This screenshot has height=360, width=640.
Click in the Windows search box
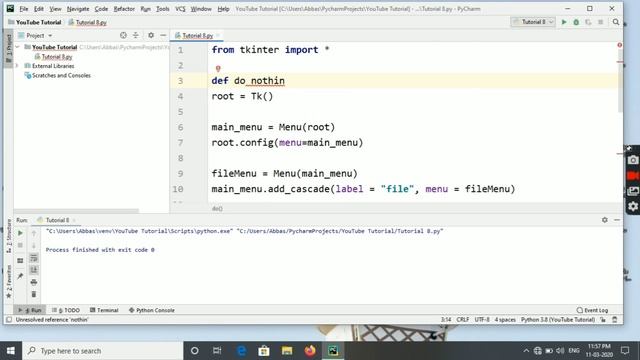[x=102, y=351]
